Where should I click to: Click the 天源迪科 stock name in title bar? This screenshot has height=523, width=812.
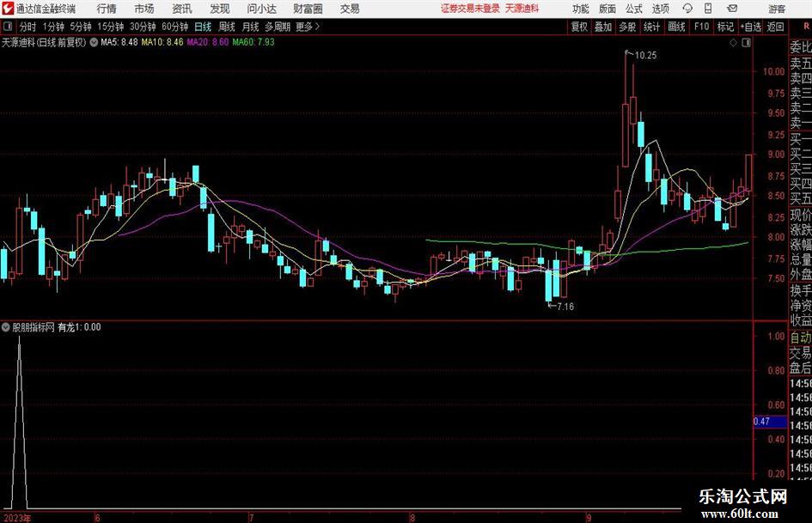click(x=522, y=9)
